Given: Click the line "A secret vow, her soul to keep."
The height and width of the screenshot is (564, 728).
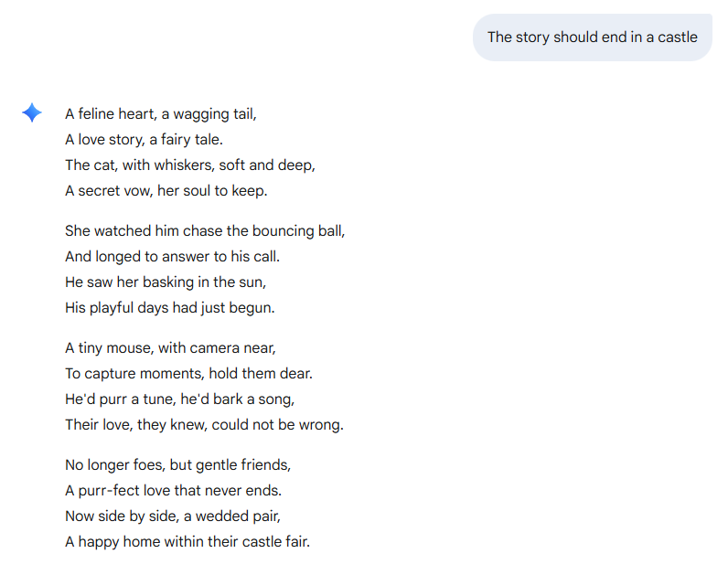Looking at the screenshot, I should [x=166, y=191].
